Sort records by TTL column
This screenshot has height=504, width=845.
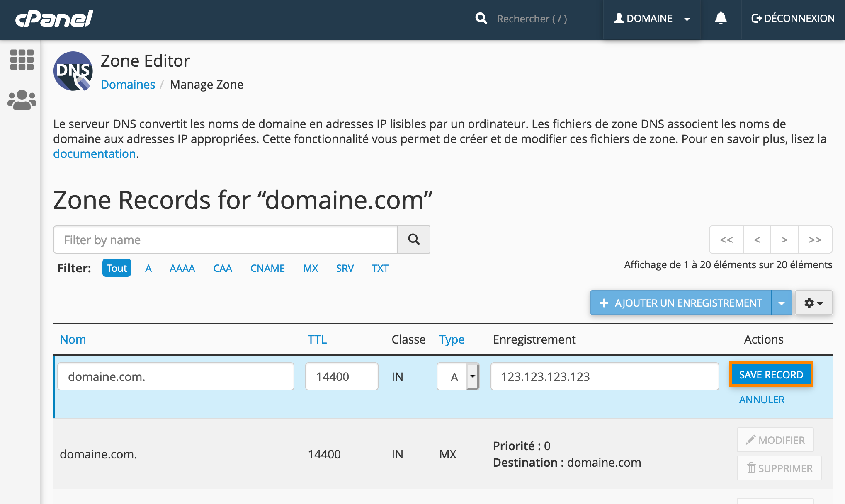(317, 339)
